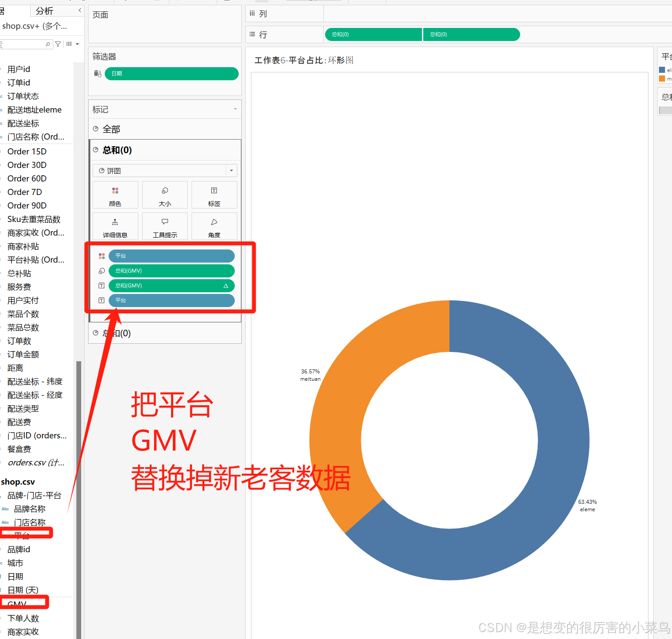Select the 配送地址eleme field
This screenshot has height=639, width=672.
click(x=34, y=110)
